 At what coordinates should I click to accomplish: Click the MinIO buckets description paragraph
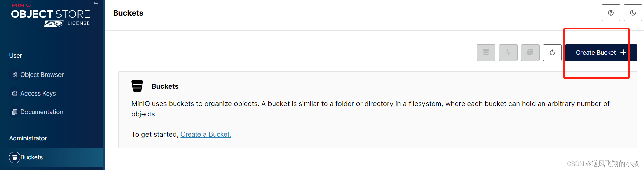pos(370,109)
